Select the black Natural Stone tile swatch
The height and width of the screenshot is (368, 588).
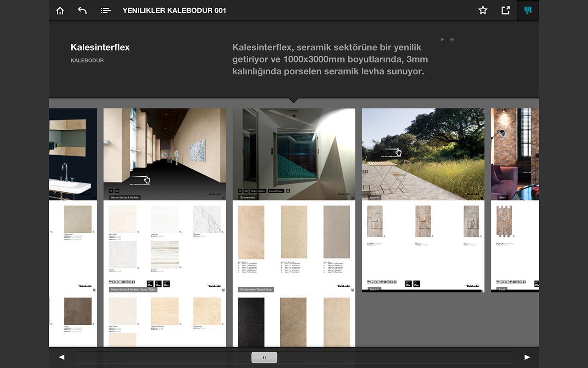[251, 322]
